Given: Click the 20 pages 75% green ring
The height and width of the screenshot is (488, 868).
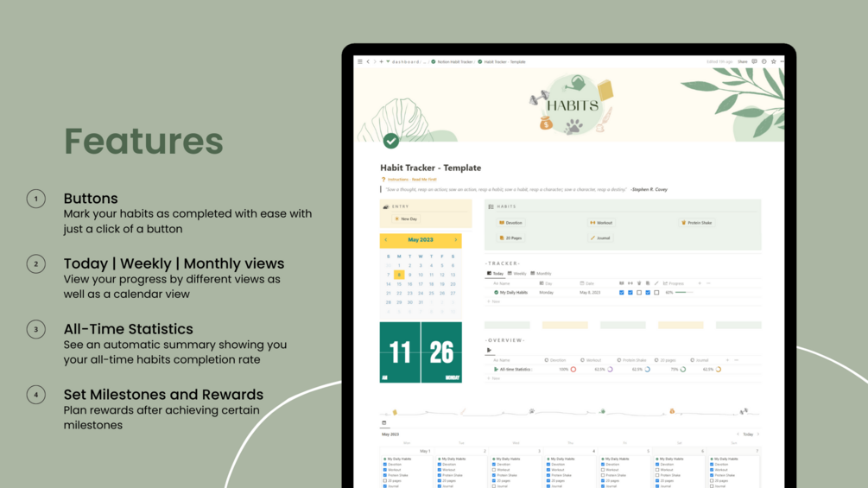Looking at the screenshot, I should (683, 369).
